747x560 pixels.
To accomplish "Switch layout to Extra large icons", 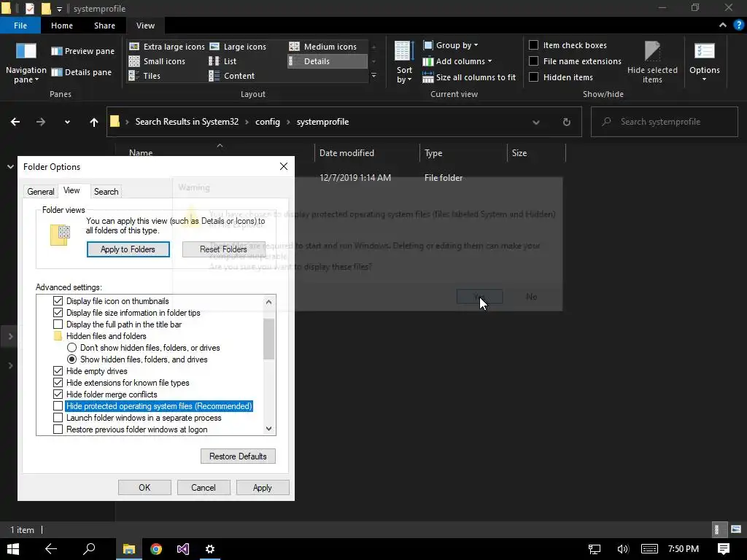I will pyautogui.click(x=167, y=47).
